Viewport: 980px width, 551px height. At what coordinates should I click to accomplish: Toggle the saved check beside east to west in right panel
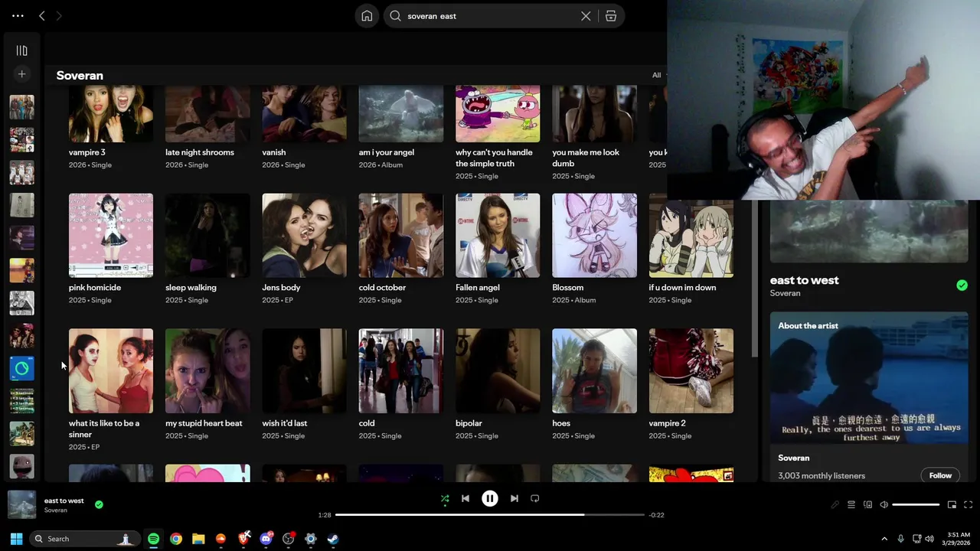pyautogui.click(x=962, y=285)
